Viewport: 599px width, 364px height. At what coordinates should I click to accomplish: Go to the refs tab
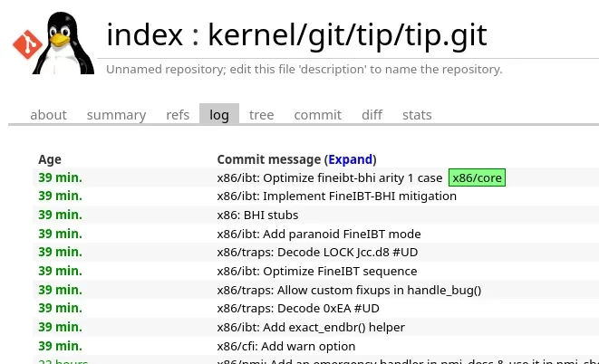[178, 115]
